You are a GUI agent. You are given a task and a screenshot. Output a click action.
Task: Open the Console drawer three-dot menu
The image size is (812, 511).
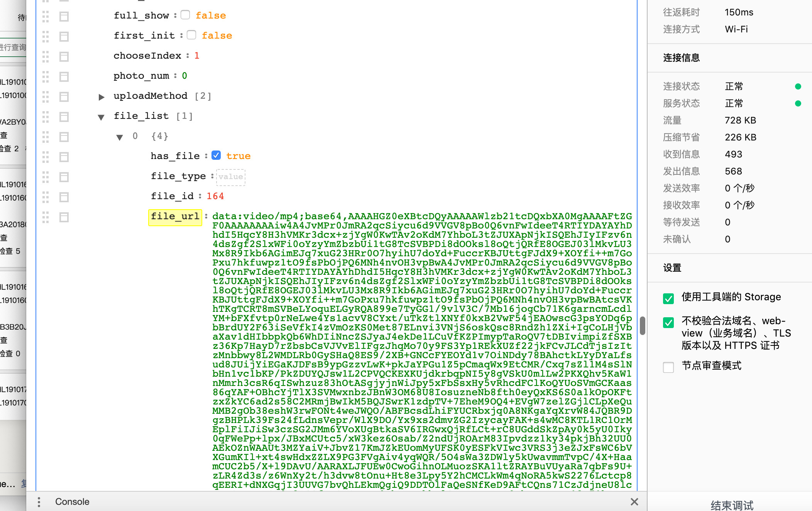(x=39, y=502)
